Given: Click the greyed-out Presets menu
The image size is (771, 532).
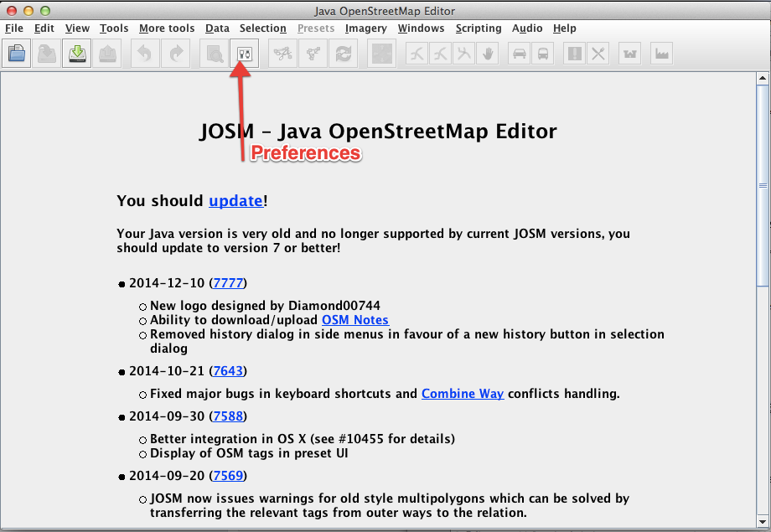Looking at the screenshot, I should click(316, 28).
